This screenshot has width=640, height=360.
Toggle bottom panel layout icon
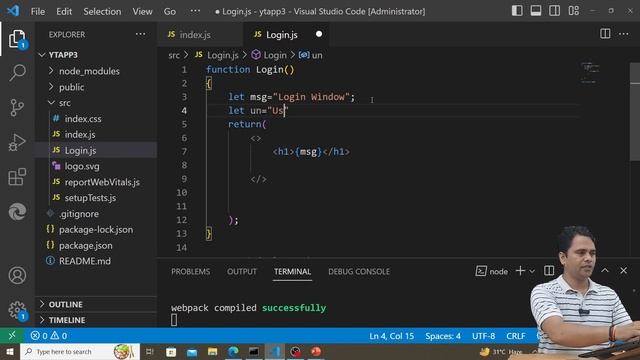[x=536, y=11]
